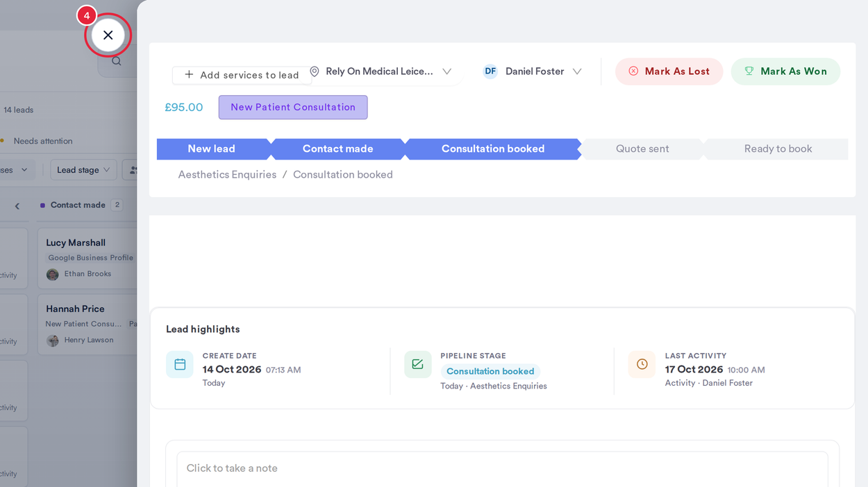
Task: Go back with the left chevron in pipeline
Action: [x=17, y=206]
